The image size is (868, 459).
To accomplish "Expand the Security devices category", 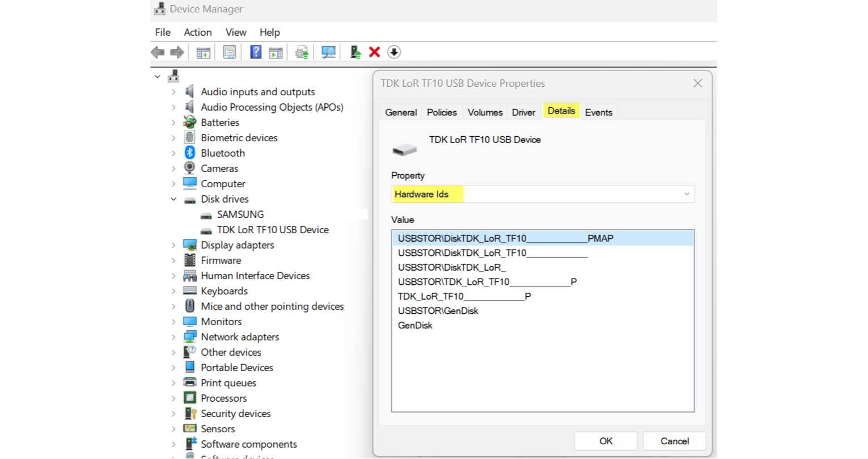I will [x=173, y=414].
